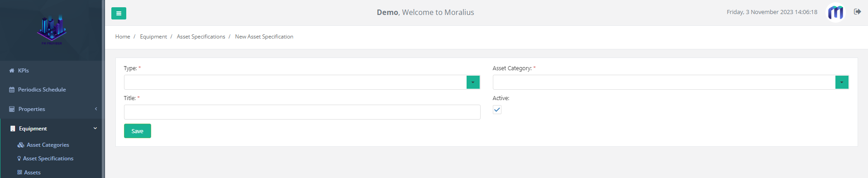The image size is (868, 178).
Task: Open the Asset Category dropdown arrow
Action: tap(842, 82)
